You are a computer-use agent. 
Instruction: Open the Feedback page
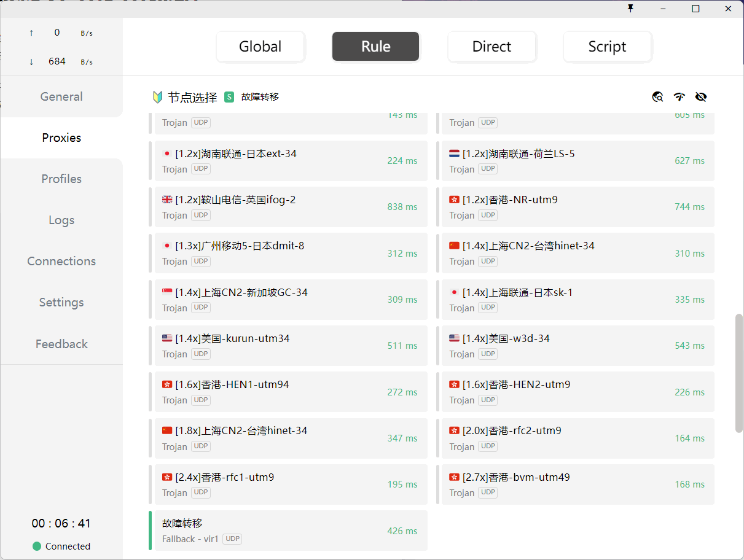click(61, 344)
